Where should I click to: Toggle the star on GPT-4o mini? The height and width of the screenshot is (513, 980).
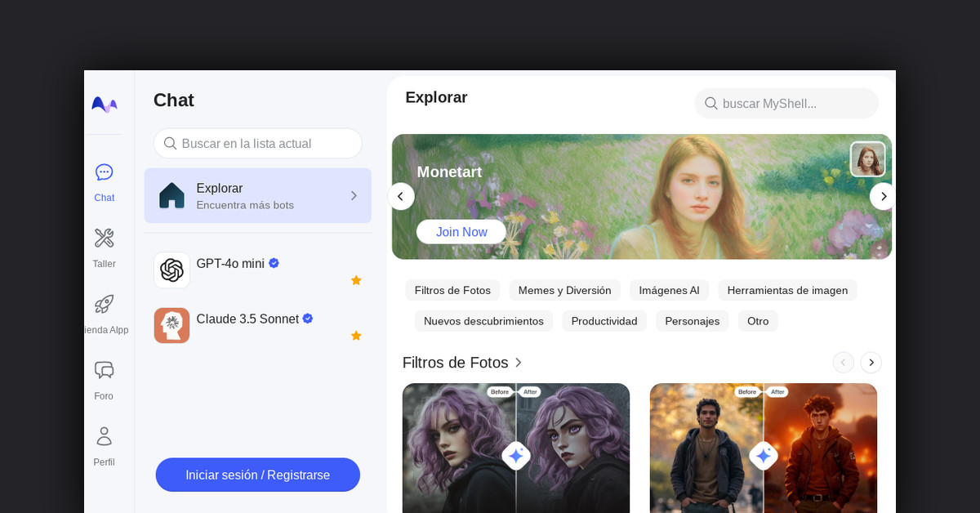pos(356,280)
